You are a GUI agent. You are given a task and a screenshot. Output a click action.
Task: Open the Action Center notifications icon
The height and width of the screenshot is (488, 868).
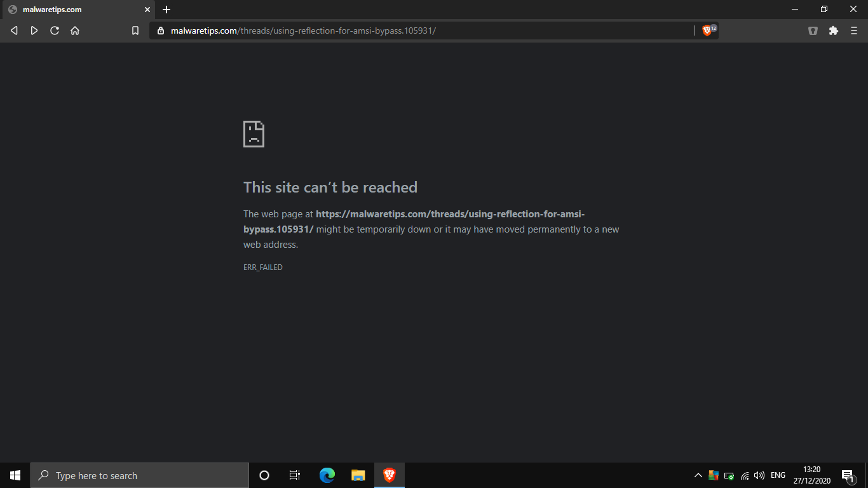(x=847, y=475)
